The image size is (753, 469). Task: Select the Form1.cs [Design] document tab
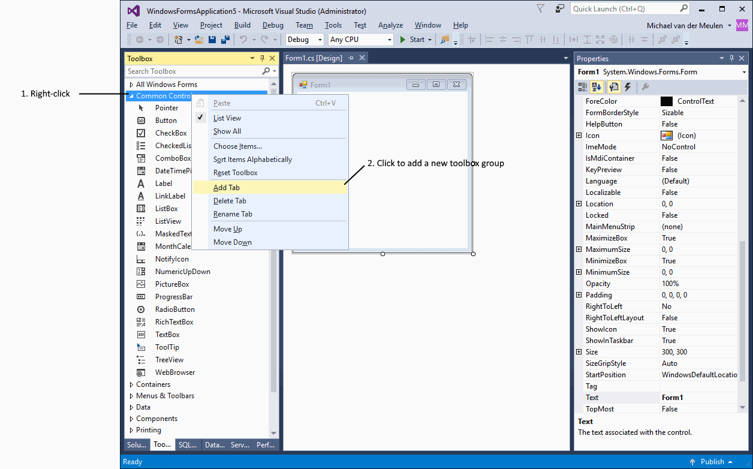pyautogui.click(x=314, y=58)
